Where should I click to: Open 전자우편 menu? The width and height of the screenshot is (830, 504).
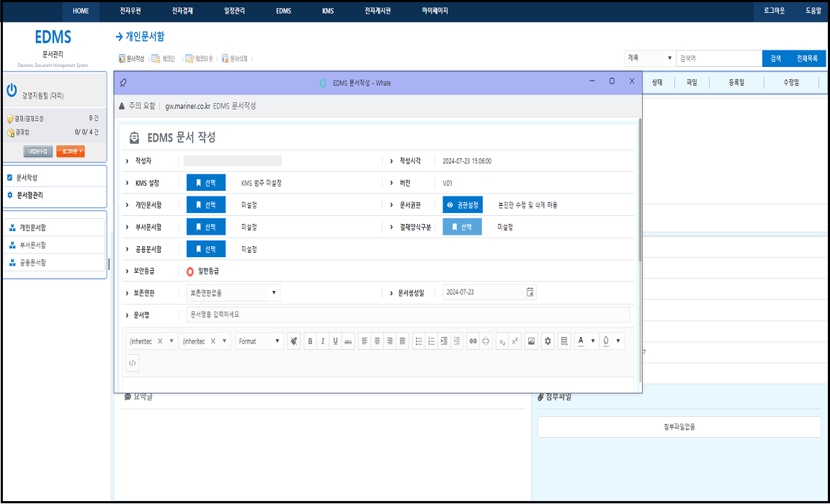click(130, 11)
